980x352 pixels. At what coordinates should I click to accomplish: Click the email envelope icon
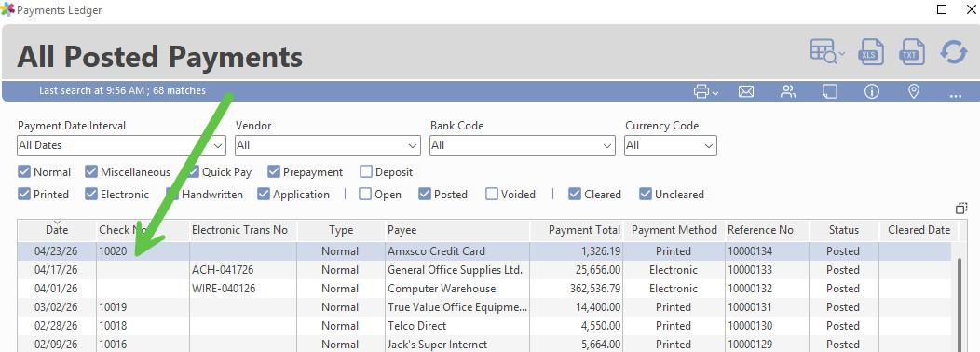pyautogui.click(x=745, y=92)
